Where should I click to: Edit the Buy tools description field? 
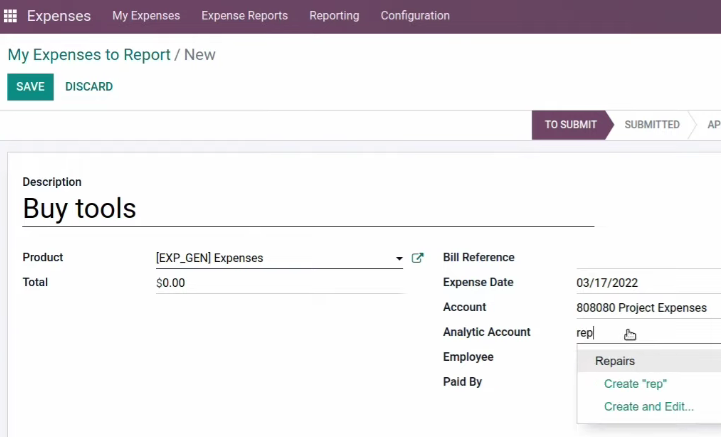[x=308, y=209]
